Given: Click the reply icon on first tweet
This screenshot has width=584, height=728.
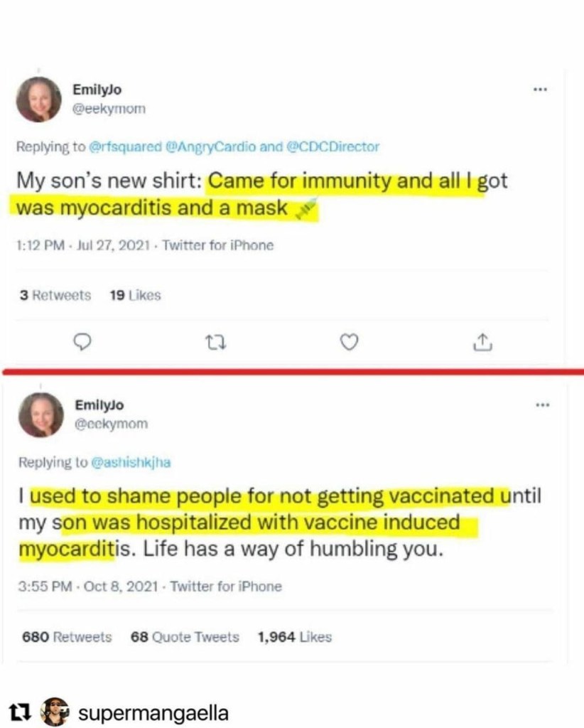Looking at the screenshot, I should [84, 343].
